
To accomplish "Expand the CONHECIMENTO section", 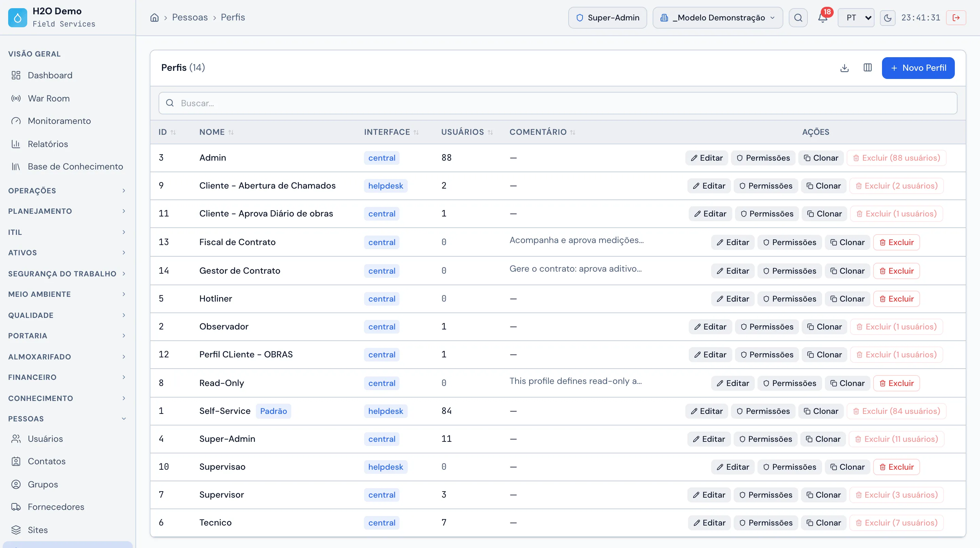I will point(68,398).
